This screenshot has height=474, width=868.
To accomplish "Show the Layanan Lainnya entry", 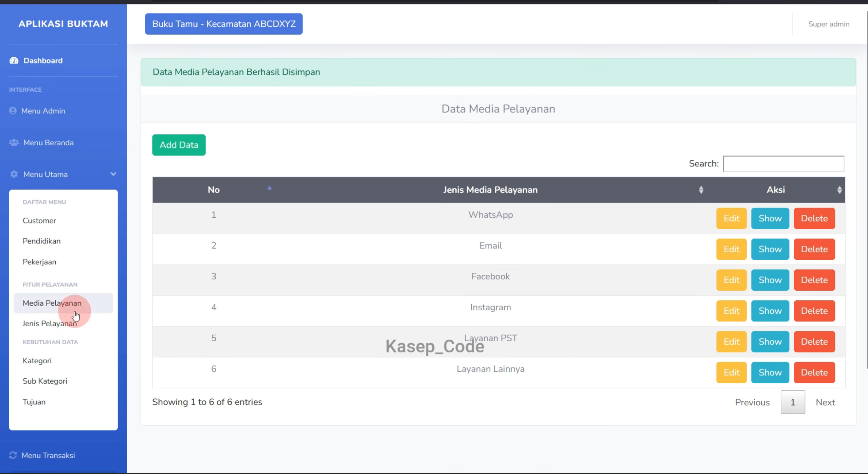I will [x=770, y=372].
